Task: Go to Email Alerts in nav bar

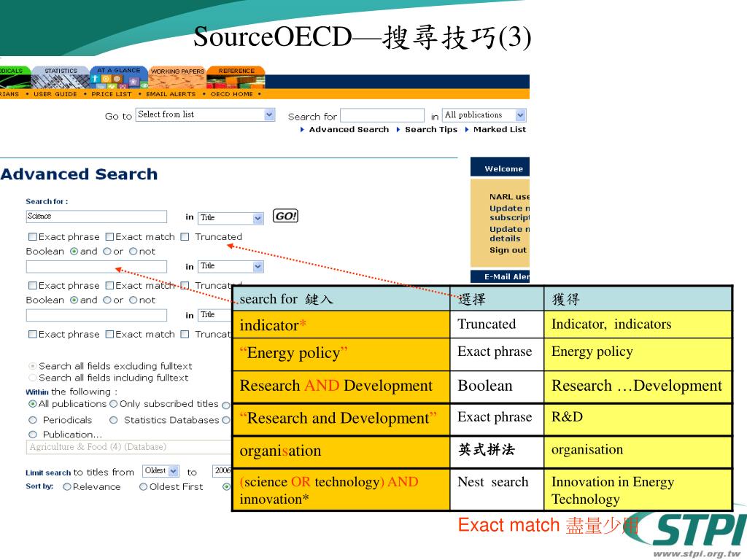Action: (x=171, y=94)
